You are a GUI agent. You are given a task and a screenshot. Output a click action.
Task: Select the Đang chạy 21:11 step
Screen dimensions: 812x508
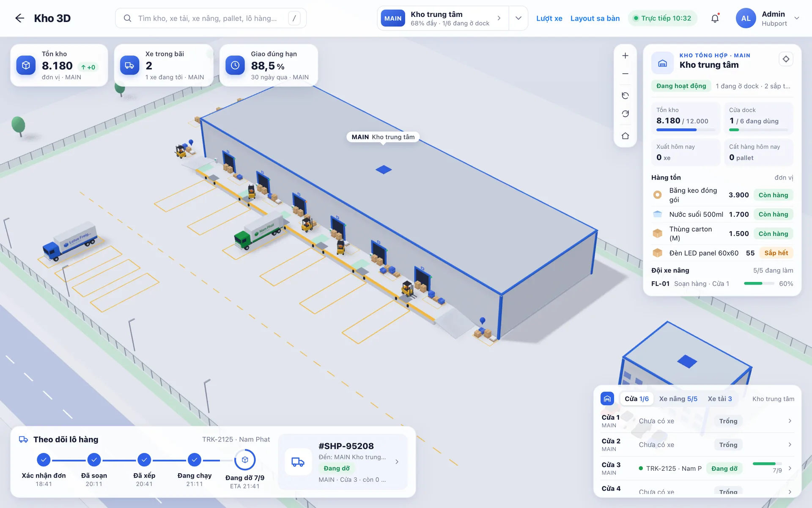[195, 470]
